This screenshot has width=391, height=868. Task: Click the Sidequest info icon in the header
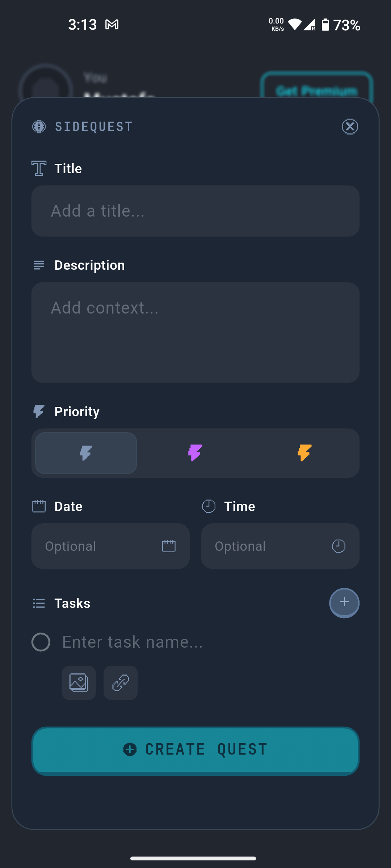(39, 127)
